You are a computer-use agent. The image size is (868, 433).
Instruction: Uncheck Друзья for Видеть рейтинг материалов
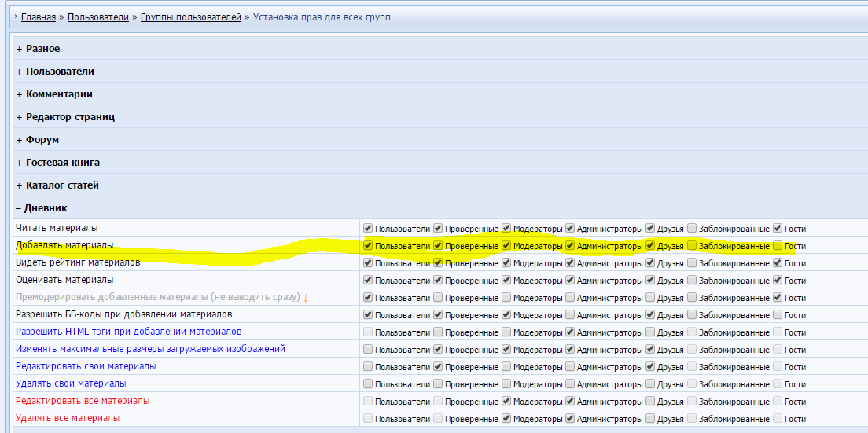(x=650, y=263)
